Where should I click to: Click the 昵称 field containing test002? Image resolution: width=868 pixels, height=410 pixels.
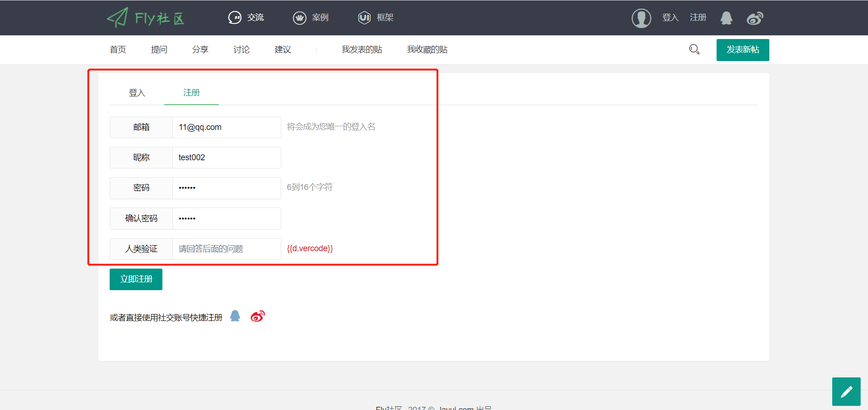tap(227, 157)
